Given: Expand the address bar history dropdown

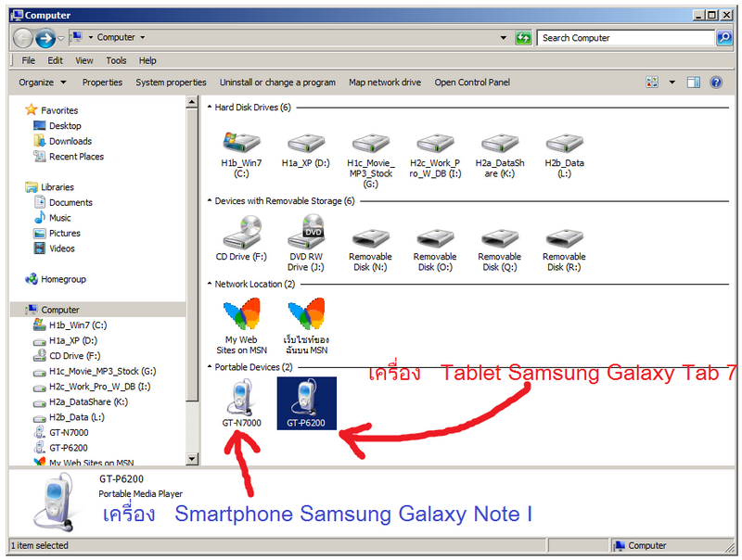Looking at the screenshot, I should tap(503, 37).
